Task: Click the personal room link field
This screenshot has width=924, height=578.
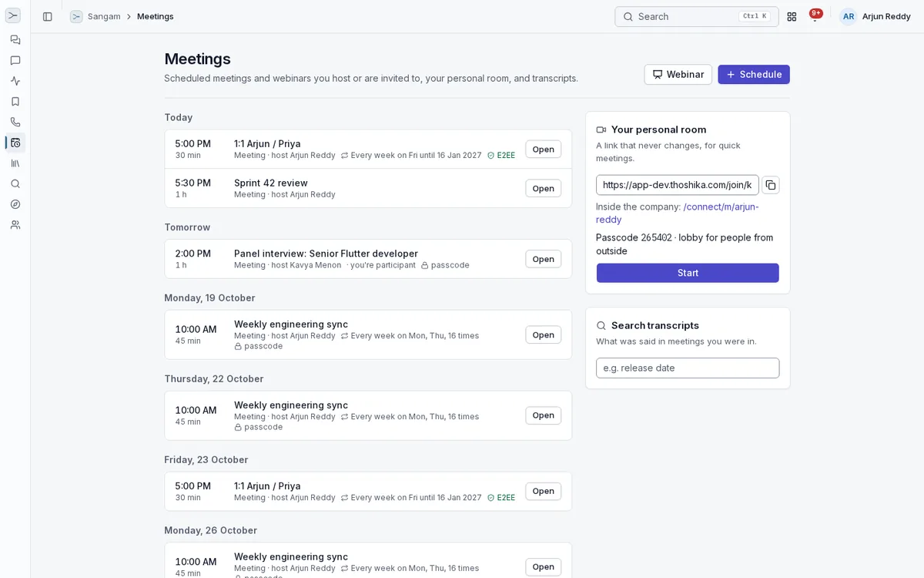Action: 678,185
